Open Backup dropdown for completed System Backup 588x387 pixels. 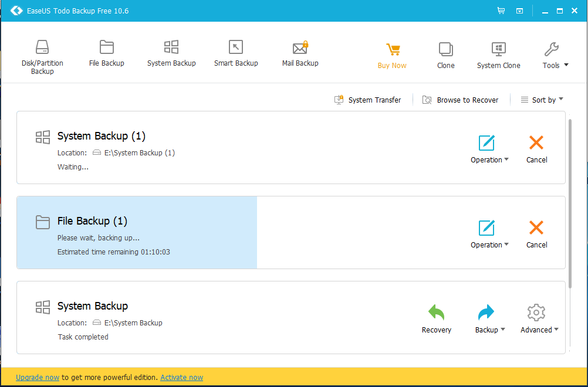pos(490,319)
